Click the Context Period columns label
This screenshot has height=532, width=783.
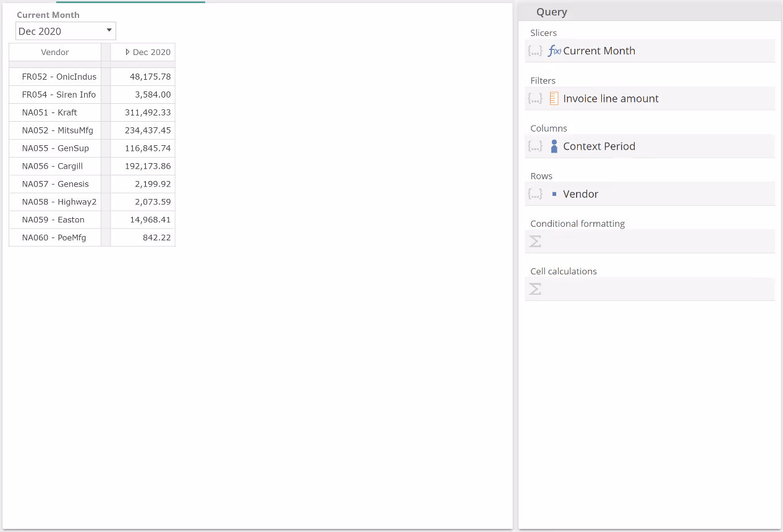[x=599, y=146]
